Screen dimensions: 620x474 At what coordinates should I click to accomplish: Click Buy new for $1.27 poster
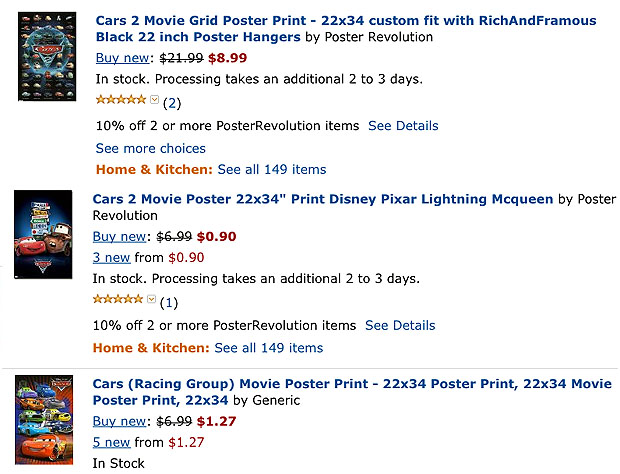(119, 421)
